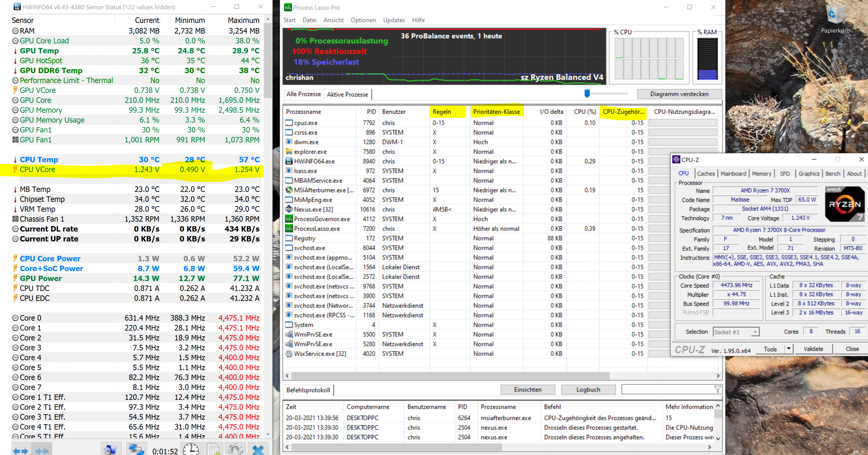Open Ansicht menu in Process Lasso

(x=333, y=20)
